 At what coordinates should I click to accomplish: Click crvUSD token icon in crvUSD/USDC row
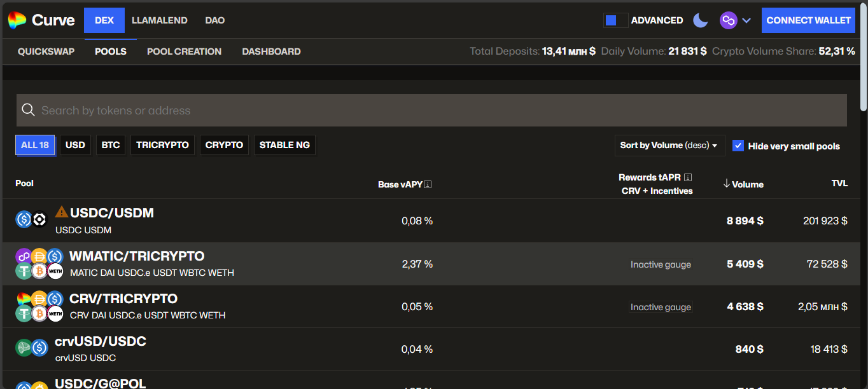(x=24, y=348)
